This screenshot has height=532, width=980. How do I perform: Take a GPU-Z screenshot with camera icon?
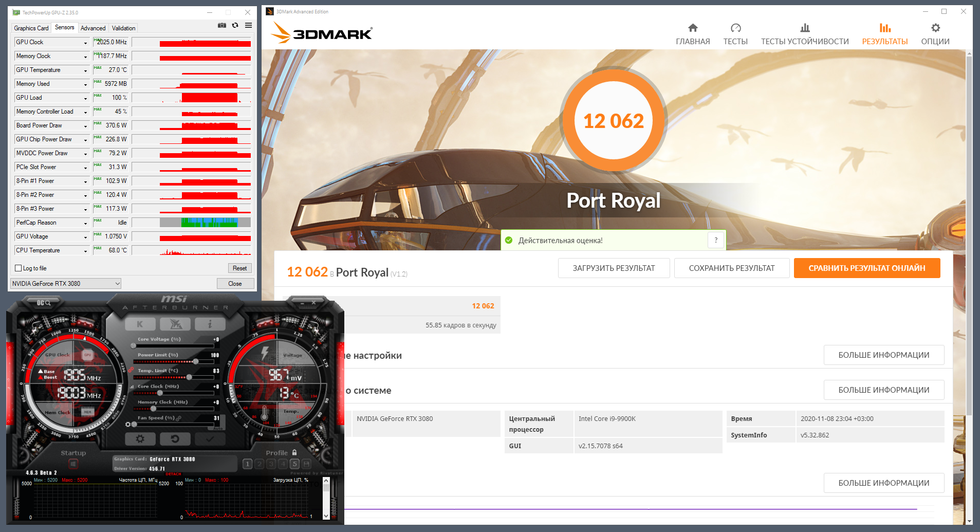[x=222, y=25]
